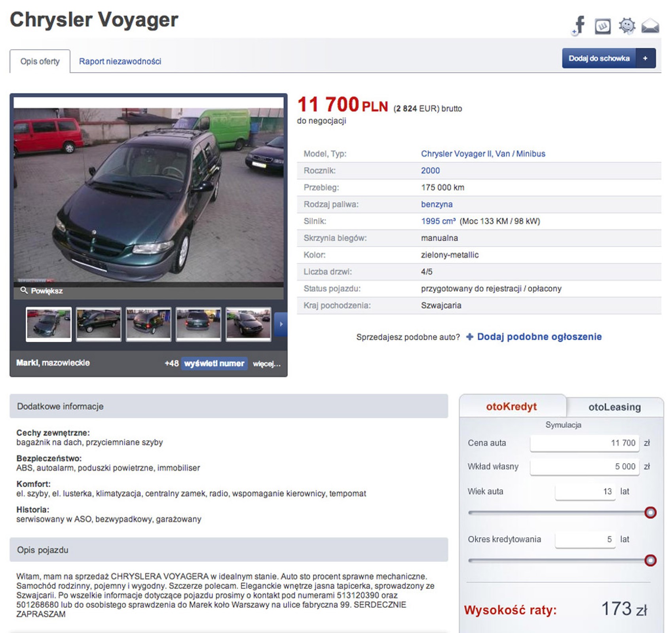Open the '+' dropdown beside Dodaj do schowka

[646, 57]
